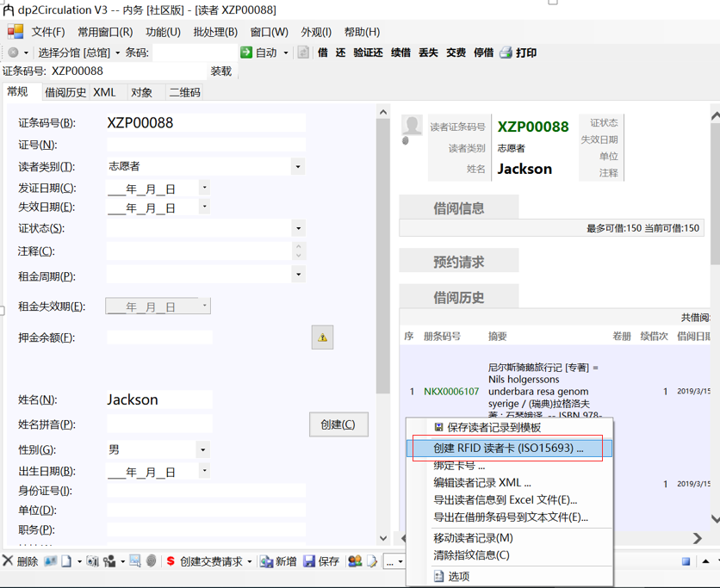Click the blank page icon in bottom toolbar
The image size is (720, 588).
66,561
